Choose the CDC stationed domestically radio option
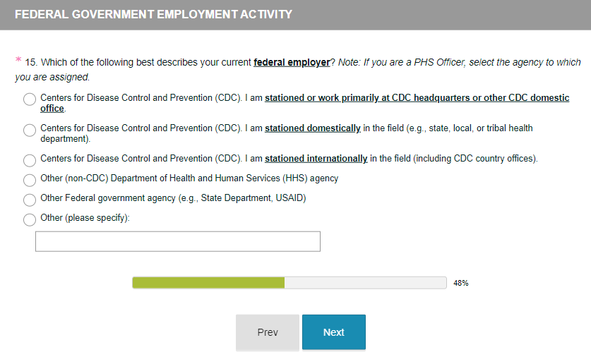The width and height of the screenshot is (591, 364). (30, 130)
